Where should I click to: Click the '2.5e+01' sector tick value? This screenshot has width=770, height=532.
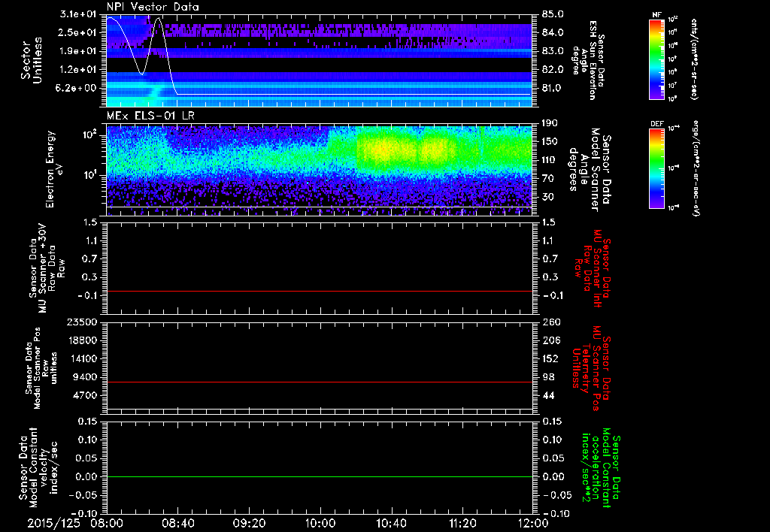78,32
